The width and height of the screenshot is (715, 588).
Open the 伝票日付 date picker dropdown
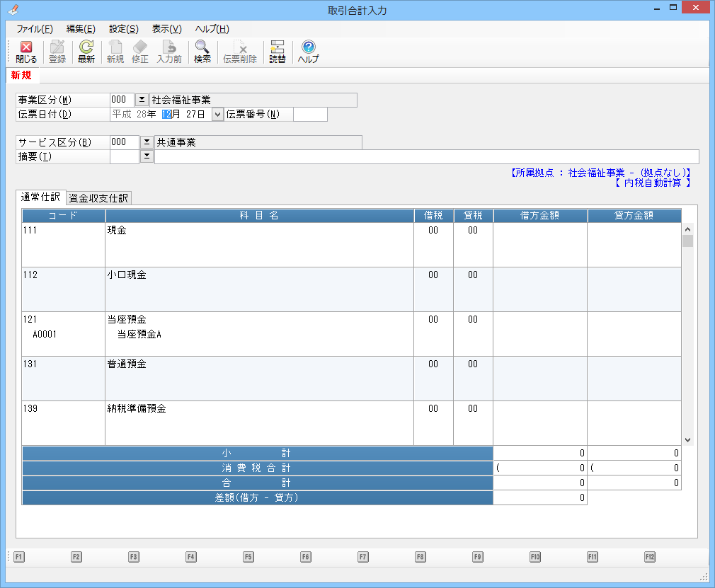(x=217, y=114)
